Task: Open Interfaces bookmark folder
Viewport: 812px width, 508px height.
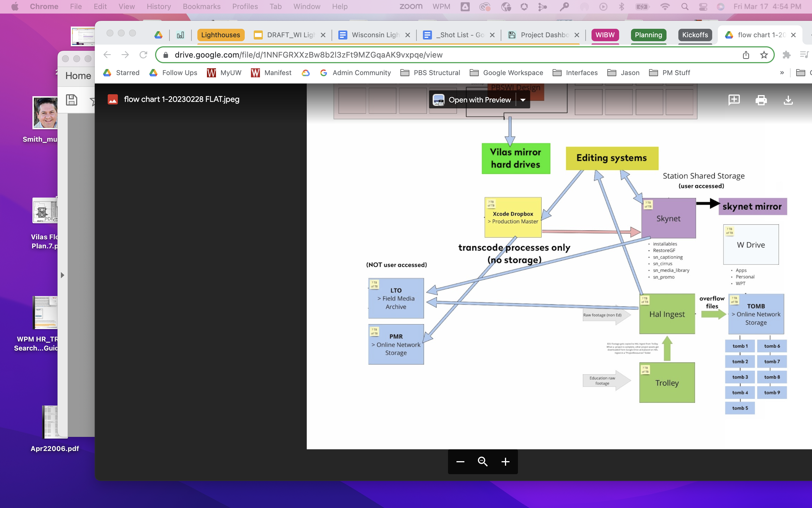Action: pos(575,73)
